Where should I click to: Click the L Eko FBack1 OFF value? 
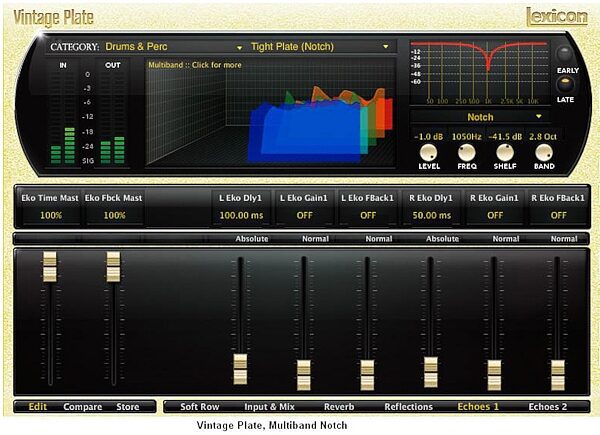[368, 215]
